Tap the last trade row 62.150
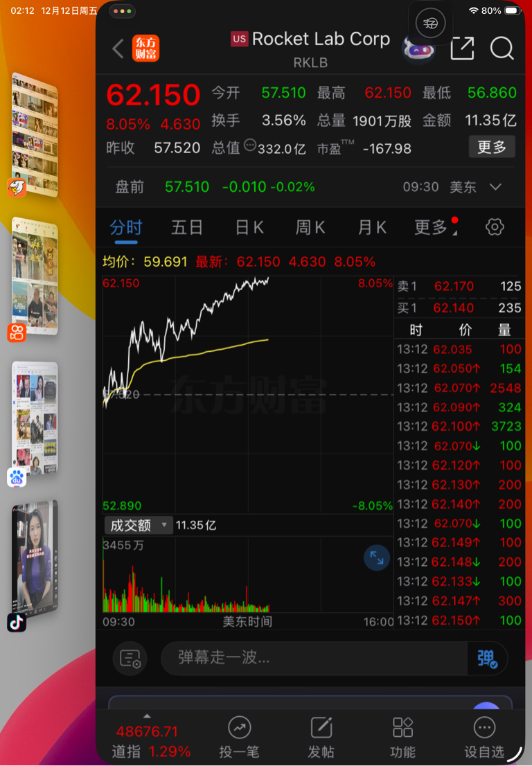This screenshot has height=766, width=532. pyautogui.click(x=459, y=621)
